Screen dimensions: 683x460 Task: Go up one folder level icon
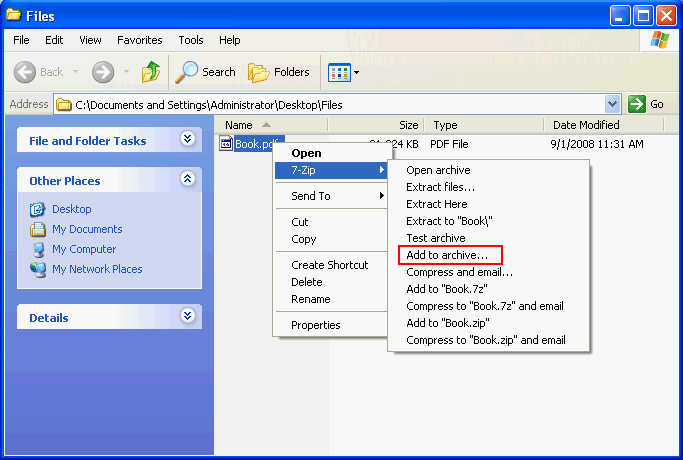pyautogui.click(x=151, y=72)
